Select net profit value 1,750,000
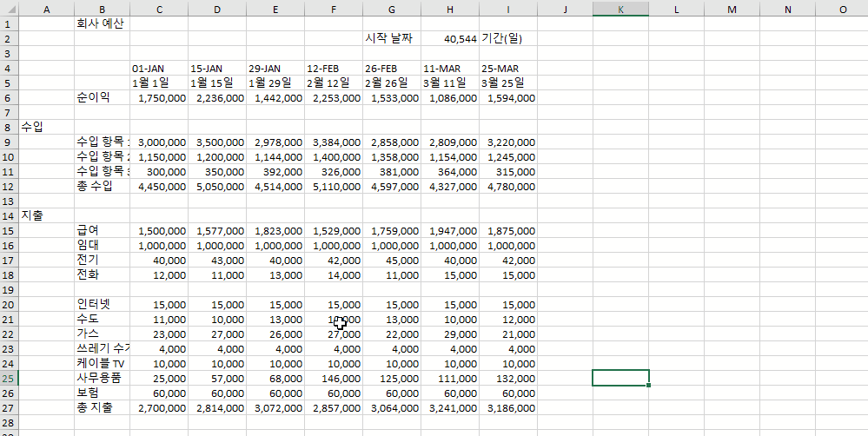Image resolution: width=868 pixels, height=436 pixels. pos(159,98)
